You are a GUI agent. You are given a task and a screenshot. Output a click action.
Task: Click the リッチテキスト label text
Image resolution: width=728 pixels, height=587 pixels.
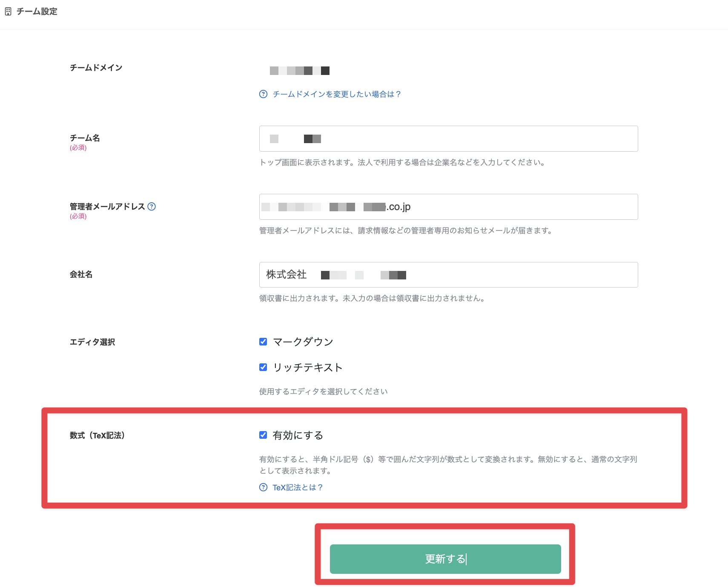[307, 367]
